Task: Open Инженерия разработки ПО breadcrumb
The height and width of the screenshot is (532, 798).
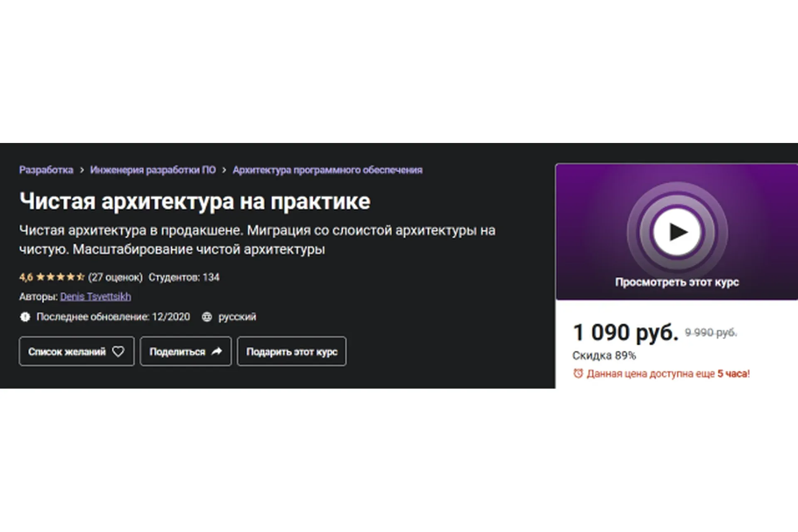Action: click(153, 170)
